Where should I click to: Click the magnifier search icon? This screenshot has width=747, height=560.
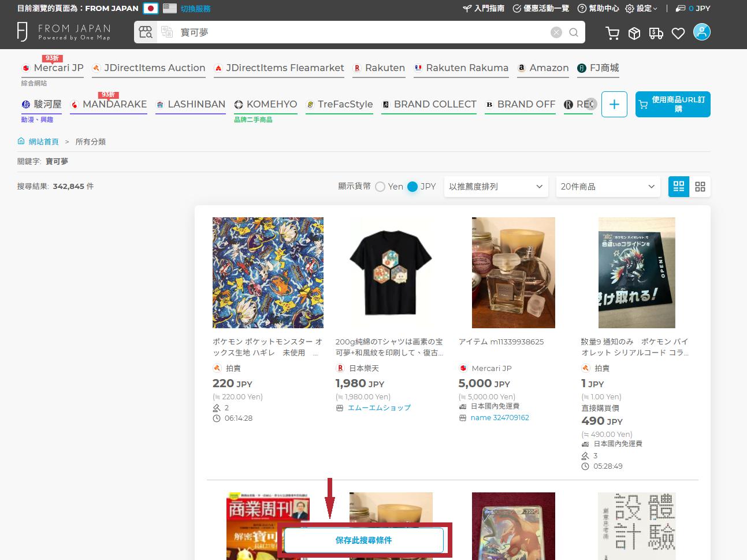click(x=574, y=32)
